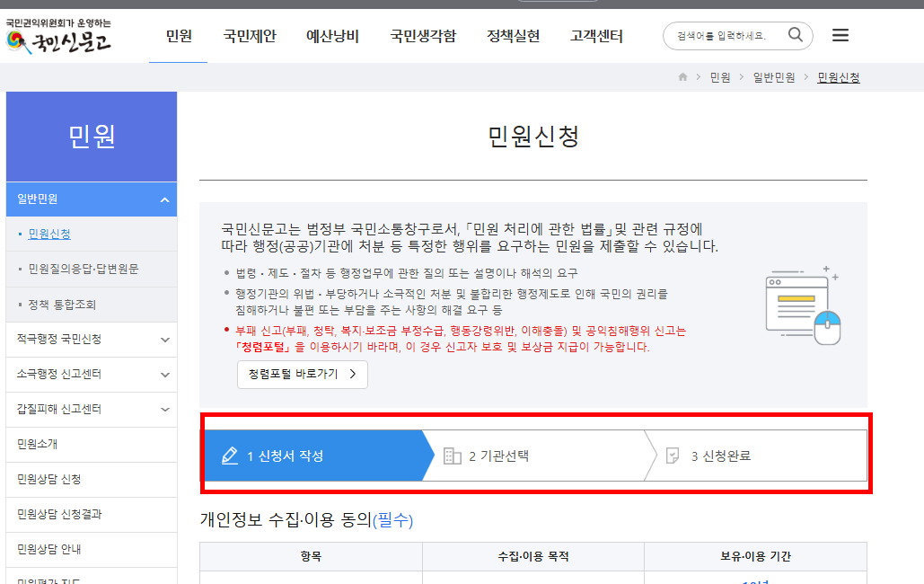The height and width of the screenshot is (584, 924).
Task: Expand the 갑질피해 신고센터 section
Action: coord(166,410)
